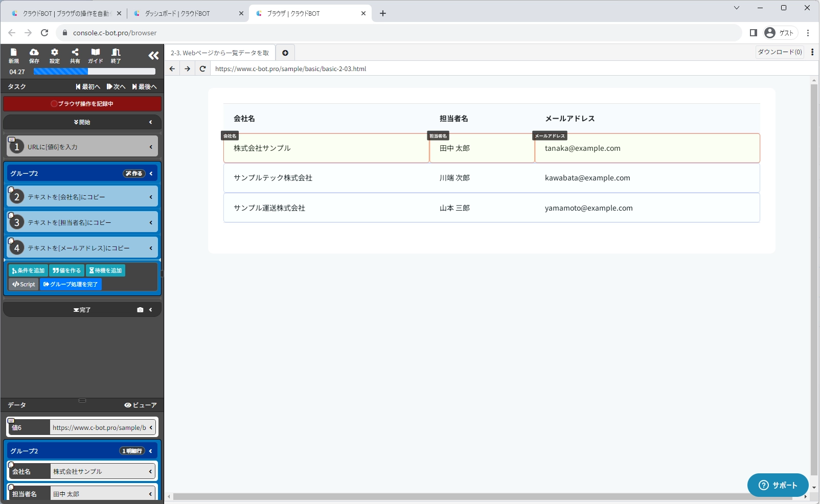Viewport: 820px width, 504px height.
Task: Click the 終了 (Exit) icon
Action: (116, 56)
